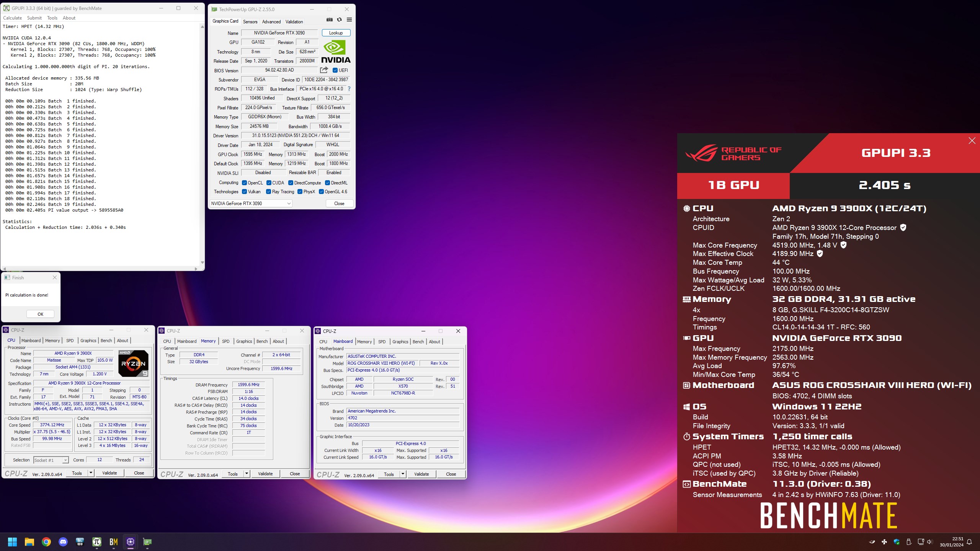Click the GPU-Z BIOS Version field
This screenshot has height=551, width=980.
point(279,70)
